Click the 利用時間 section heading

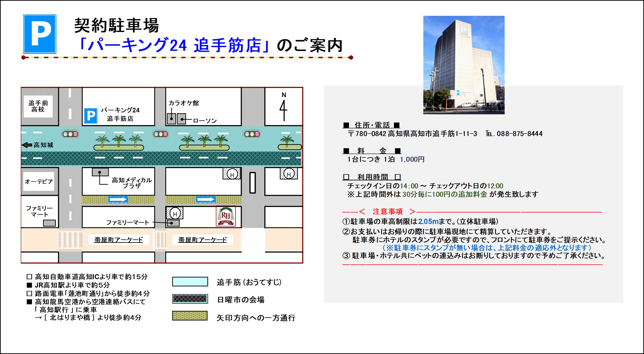372,177
